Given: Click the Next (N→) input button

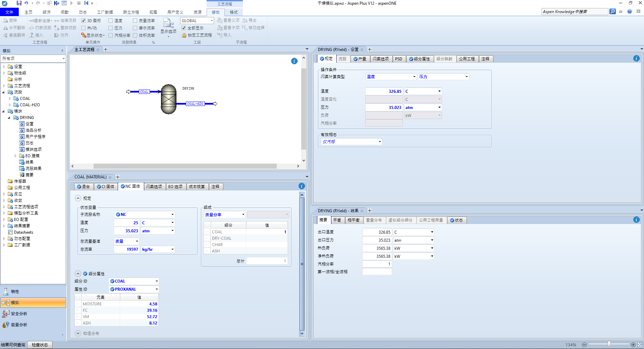Looking at the screenshot, I should click(56, 3).
